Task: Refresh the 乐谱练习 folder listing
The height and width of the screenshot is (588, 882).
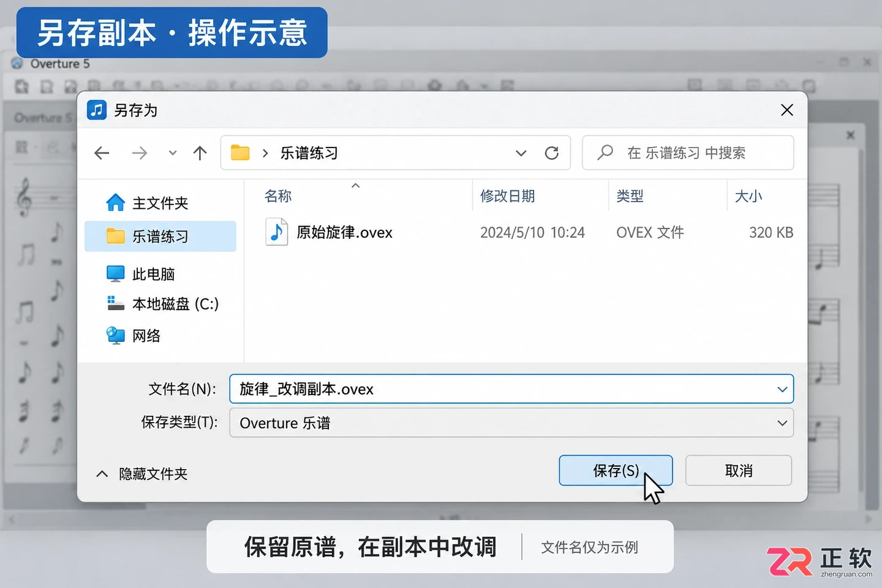Action: (552, 153)
